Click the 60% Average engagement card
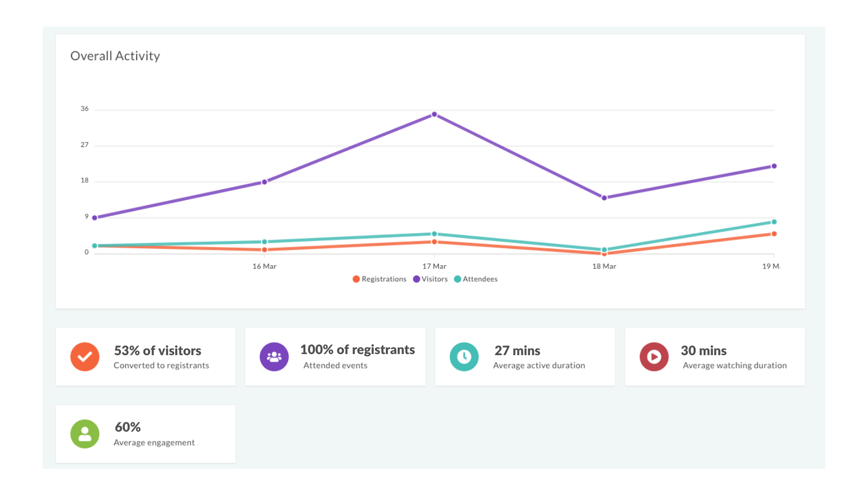Image resolution: width=868 pixels, height=488 pixels. [145, 433]
